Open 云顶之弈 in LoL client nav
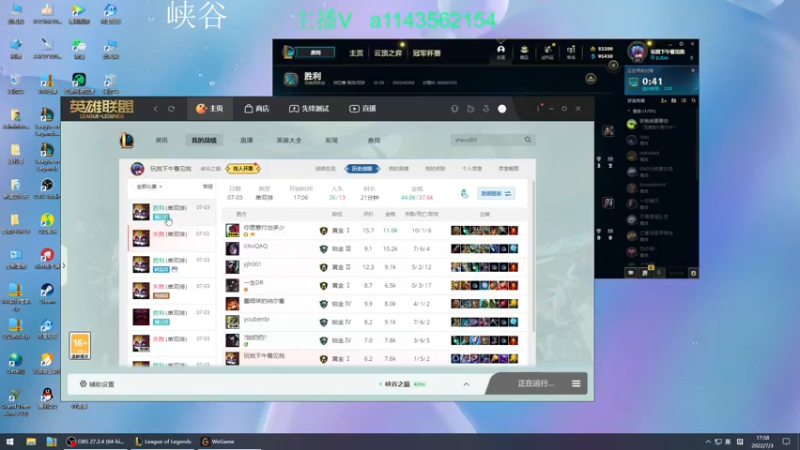Screen dimensions: 800x450 point(388,53)
